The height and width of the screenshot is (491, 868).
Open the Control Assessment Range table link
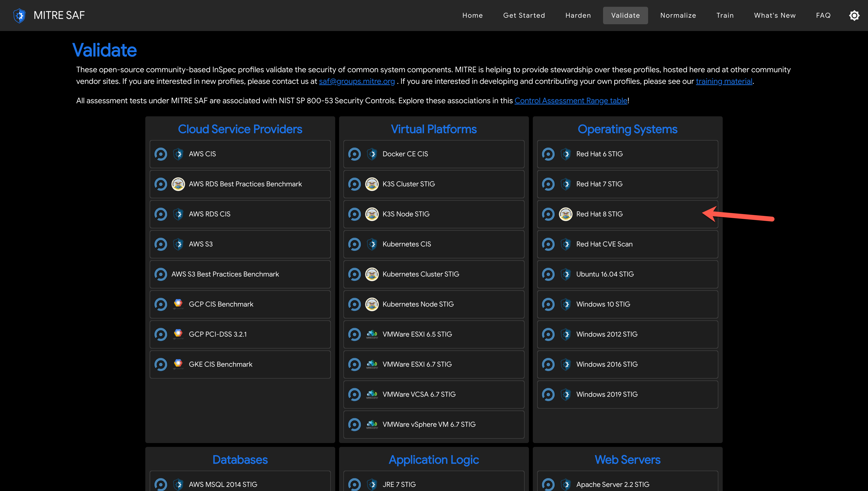[571, 101]
